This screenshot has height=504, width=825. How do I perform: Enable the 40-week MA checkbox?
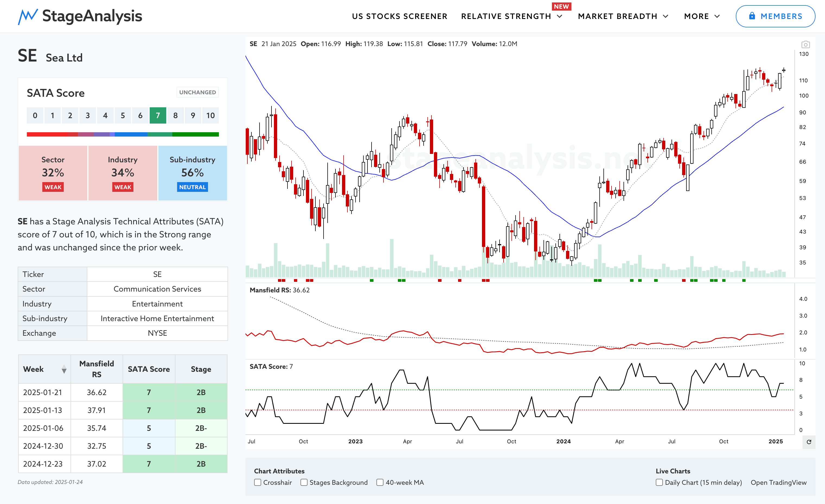tap(380, 482)
